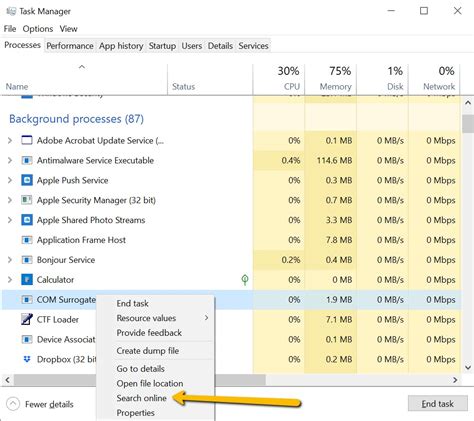Viewport: 474px width, 421px height.
Task: Click the 114.6 MB memory value
Action: [x=334, y=160]
